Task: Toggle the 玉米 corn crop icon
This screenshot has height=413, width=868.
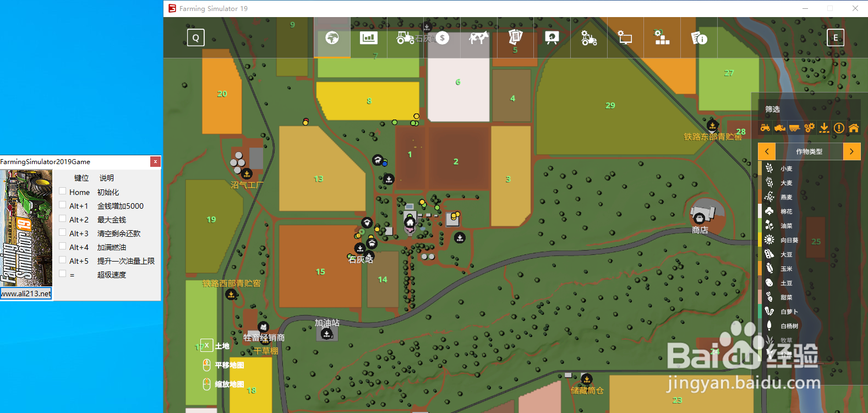Action: 769,268
